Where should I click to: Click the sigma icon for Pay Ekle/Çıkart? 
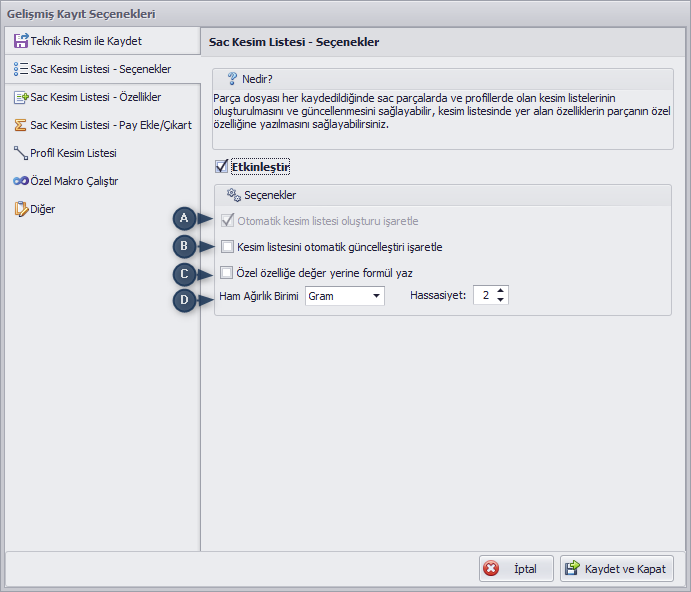click(20, 125)
